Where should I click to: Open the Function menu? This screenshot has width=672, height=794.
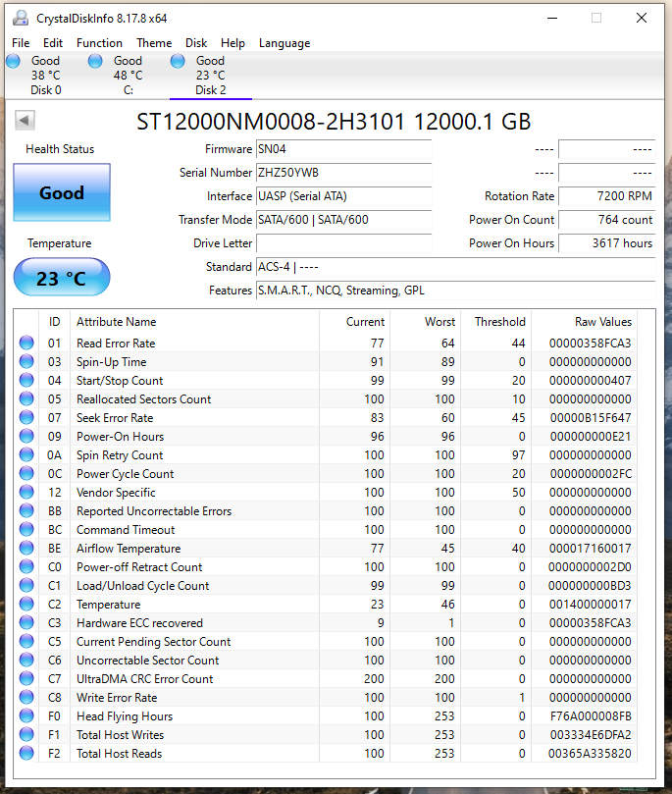coord(99,43)
